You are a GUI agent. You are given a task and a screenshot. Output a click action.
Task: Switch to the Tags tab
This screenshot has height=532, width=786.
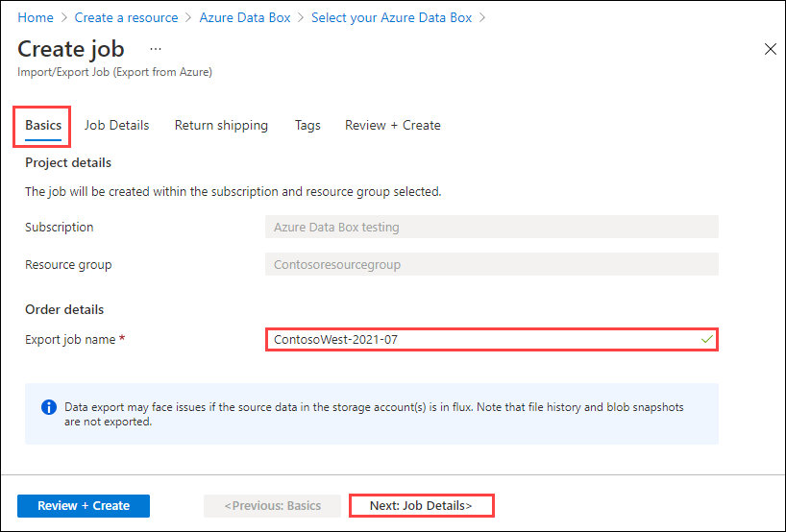click(x=307, y=125)
